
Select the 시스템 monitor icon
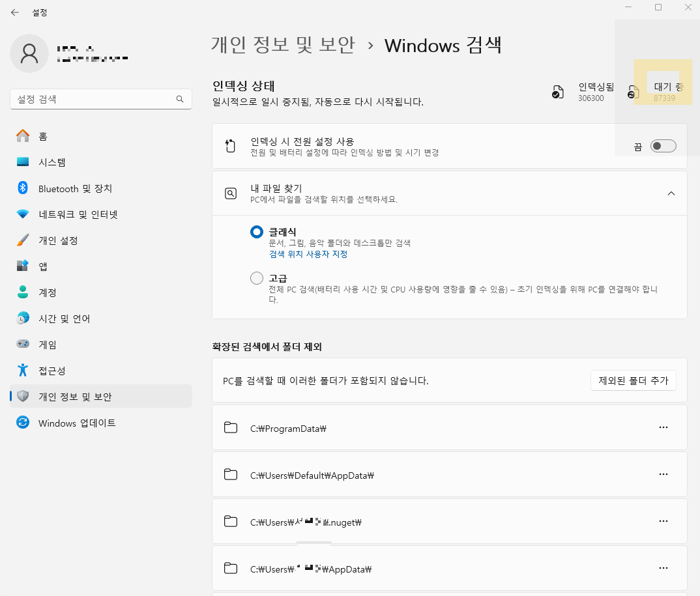(x=23, y=162)
